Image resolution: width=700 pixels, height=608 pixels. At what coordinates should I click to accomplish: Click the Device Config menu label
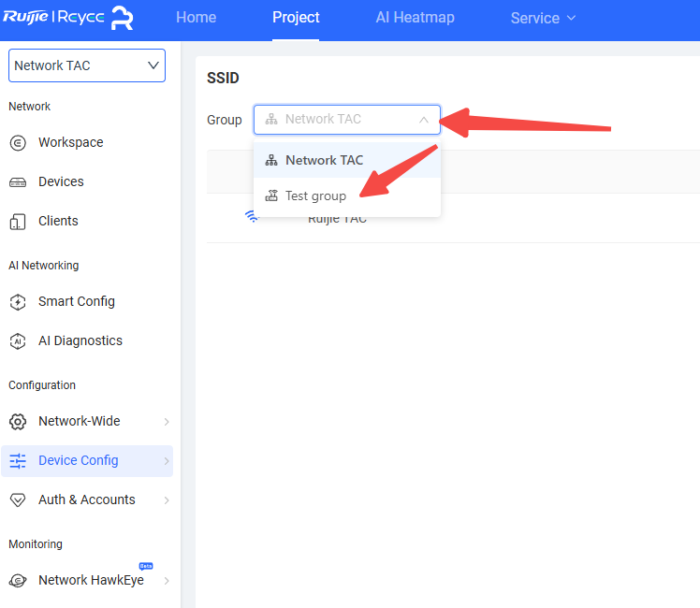coord(78,460)
